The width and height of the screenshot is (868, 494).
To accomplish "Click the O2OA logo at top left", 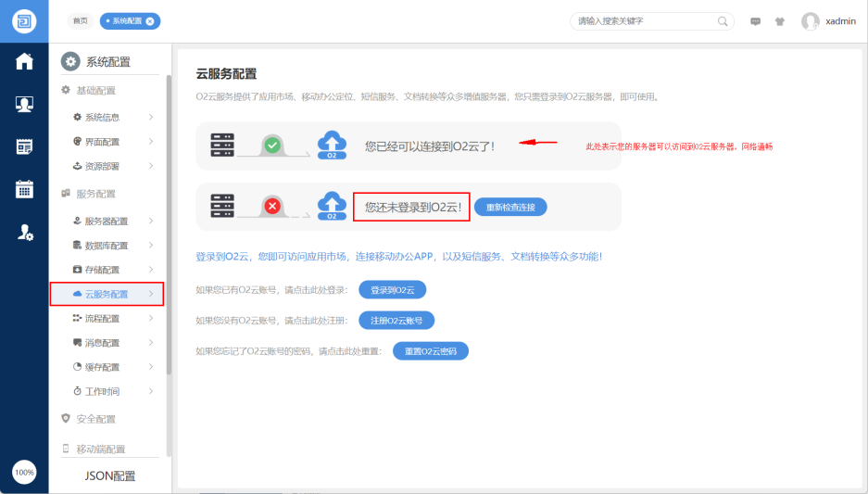I will click(24, 20).
